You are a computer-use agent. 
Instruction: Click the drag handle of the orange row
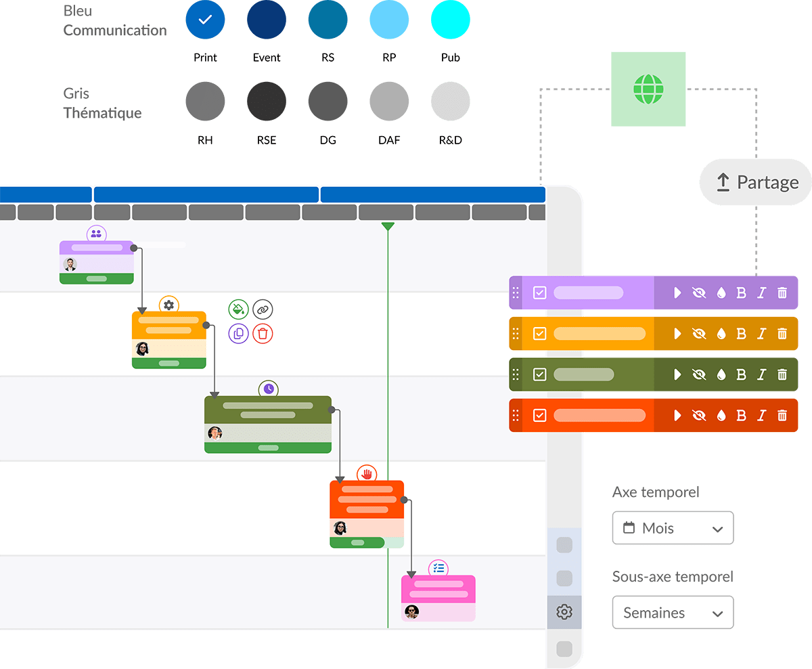click(x=516, y=333)
